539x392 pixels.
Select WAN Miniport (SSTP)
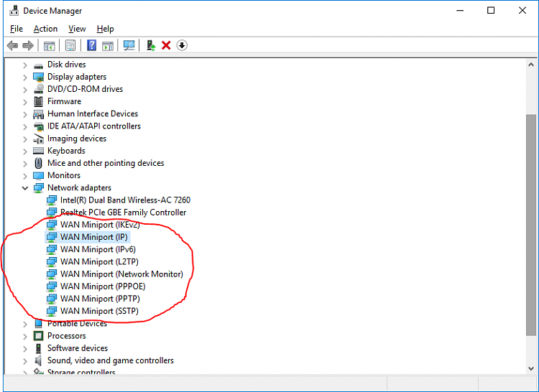tap(99, 311)
